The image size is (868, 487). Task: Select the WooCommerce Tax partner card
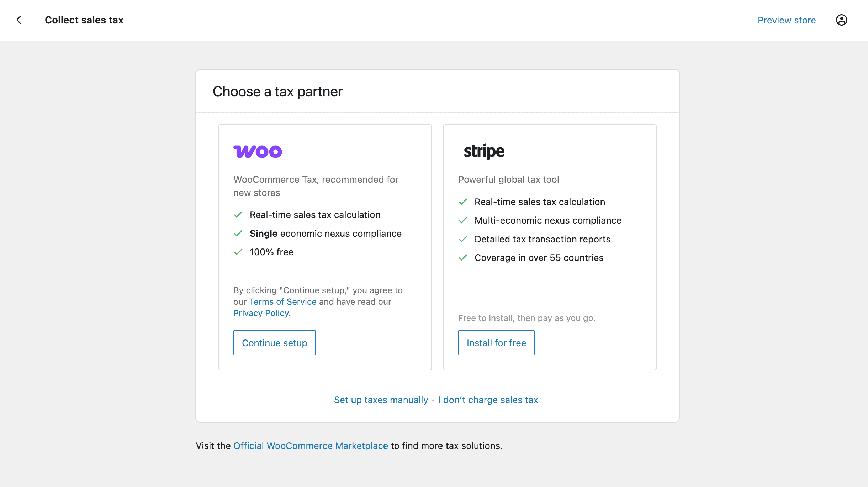(x=325, y=247)
